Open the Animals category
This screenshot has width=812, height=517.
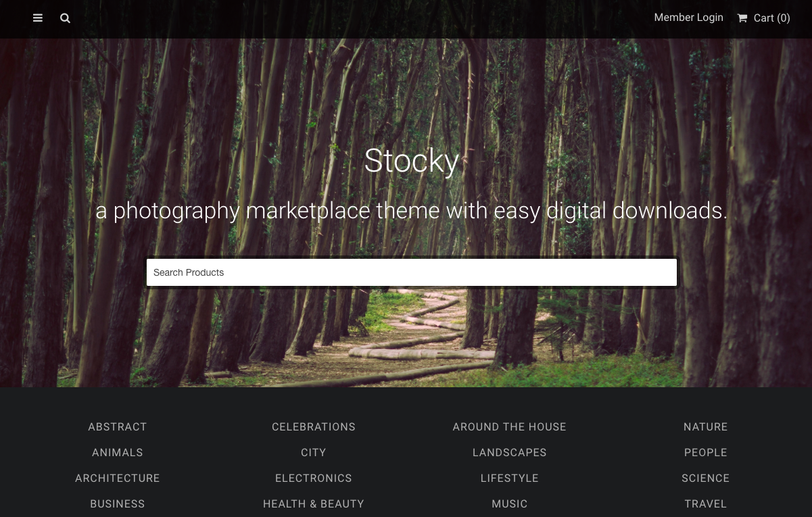(x=118, y=453)
